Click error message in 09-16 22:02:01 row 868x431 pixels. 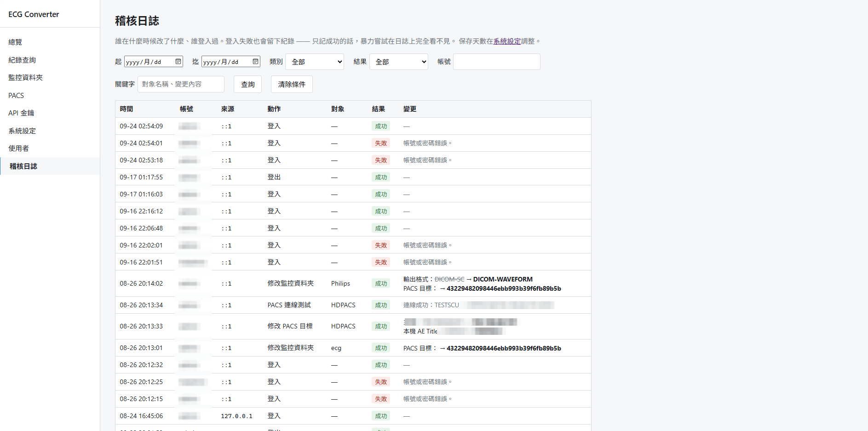point(427,245)
